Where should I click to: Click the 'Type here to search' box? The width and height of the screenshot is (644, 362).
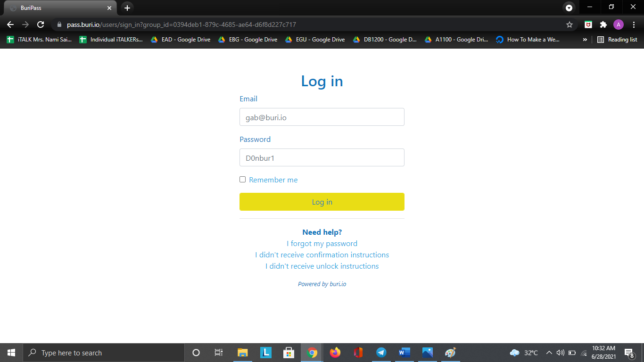(x=103, y=353)
